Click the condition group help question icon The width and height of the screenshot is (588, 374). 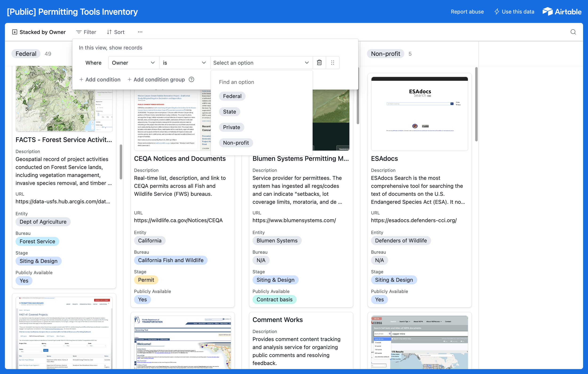pyautogui.click(x=191, y=79)
